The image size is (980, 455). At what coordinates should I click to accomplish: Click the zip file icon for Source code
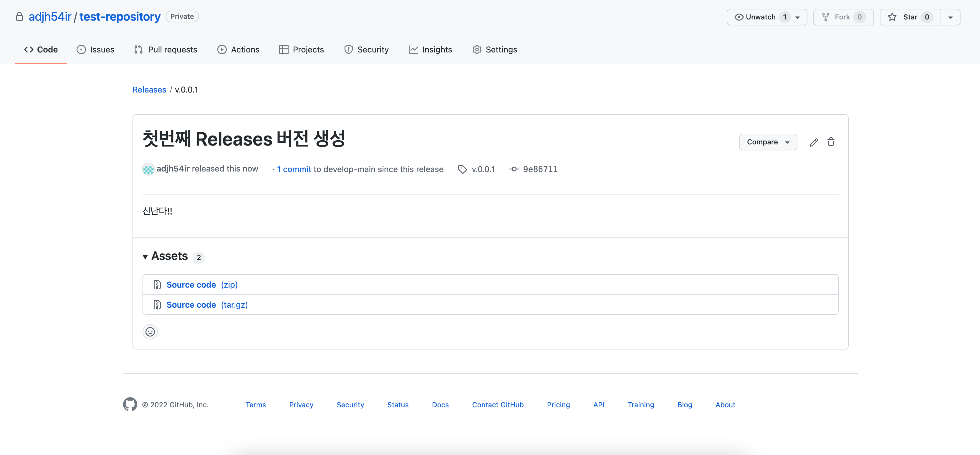(157, 285)
